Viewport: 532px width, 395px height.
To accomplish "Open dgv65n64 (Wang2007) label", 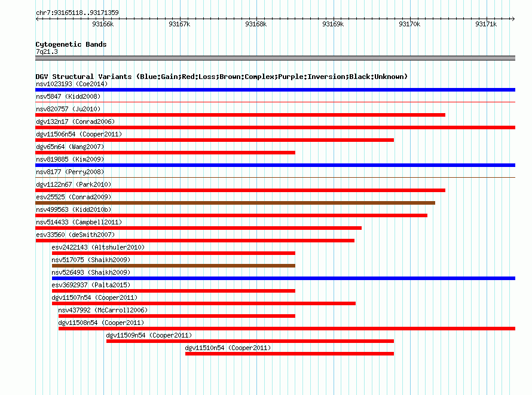I will 70,147.
